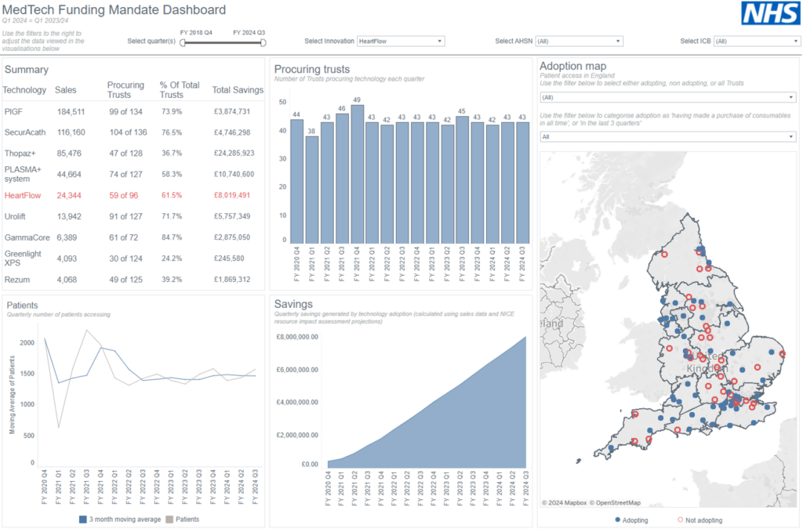The image size is (803, 532).
Task: Open the adoption categorisation dropdown set to All
Action: click(x=668, y=136)
